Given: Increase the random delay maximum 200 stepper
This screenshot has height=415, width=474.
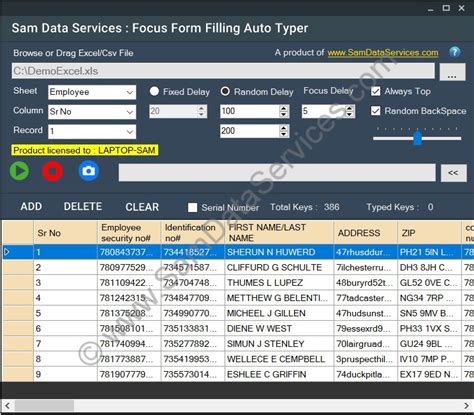Looking at the screenshot, I should [283, 128].
